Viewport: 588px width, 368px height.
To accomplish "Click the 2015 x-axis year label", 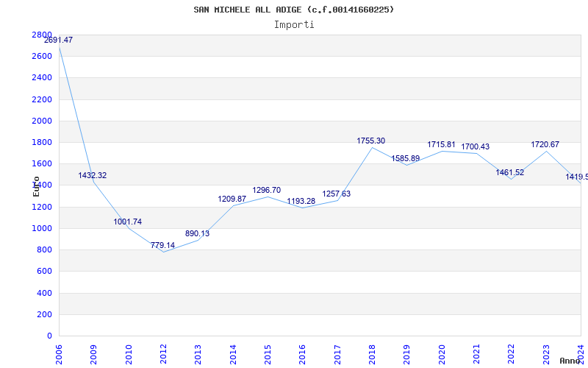I will [x=268, y=355].
